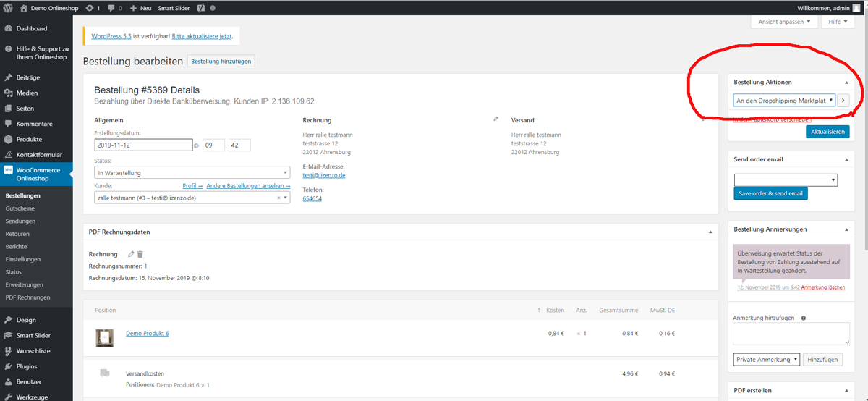Click the Kontaktformular envelope icon
The width and height of the screenshot is (868, 401).
[x=8, y=155]
